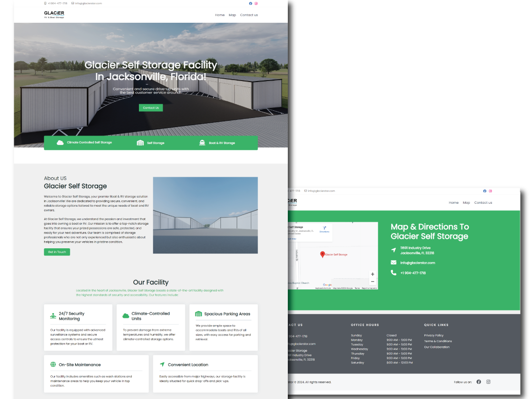532x399 pixels.
Task: Open Home in left page navigation
Action: pos(220,15)
